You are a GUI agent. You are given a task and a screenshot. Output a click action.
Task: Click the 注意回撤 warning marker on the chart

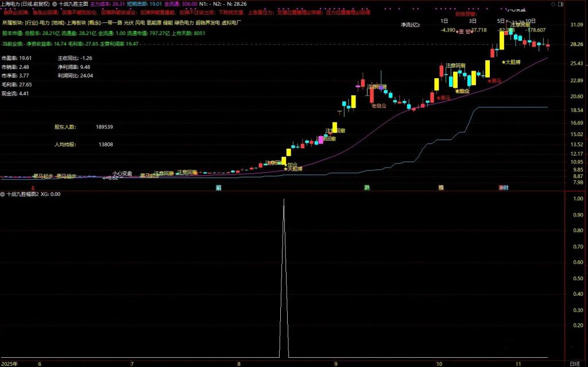455,66
